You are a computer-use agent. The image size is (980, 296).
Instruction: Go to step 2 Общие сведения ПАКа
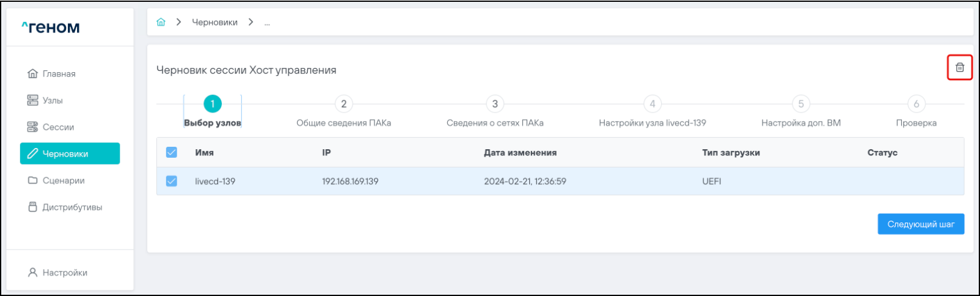343,104
